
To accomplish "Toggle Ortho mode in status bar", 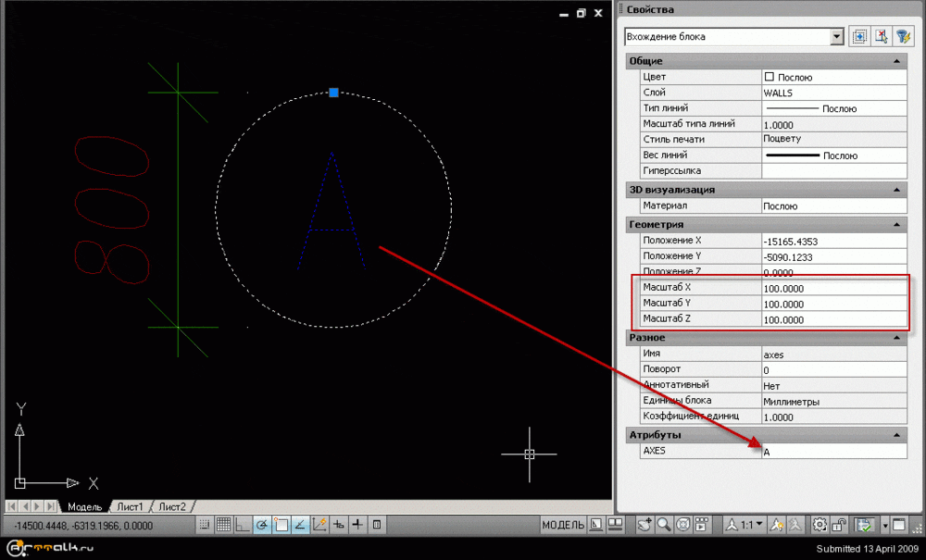I will click(x=242, y=525).
